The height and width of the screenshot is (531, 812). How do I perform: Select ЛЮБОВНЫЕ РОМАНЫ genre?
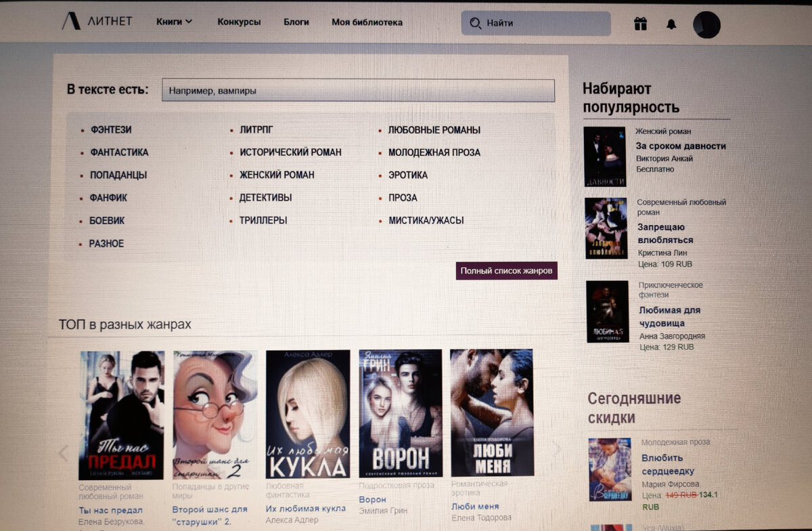(x=434, y=130)
